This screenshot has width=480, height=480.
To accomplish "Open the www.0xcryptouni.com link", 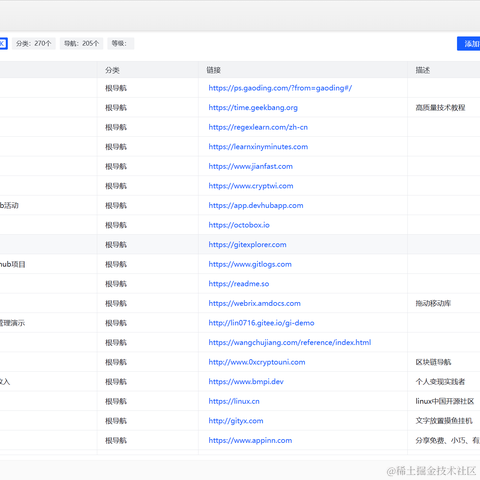I will (257, 362).
